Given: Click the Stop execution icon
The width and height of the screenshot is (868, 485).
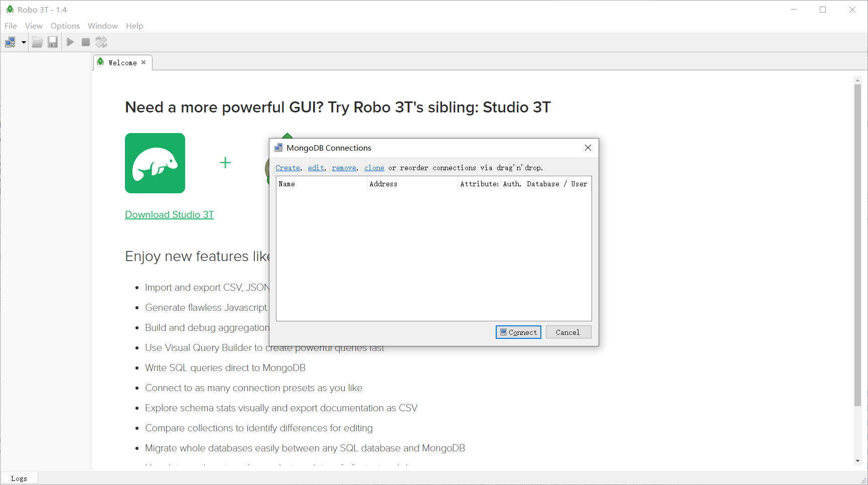Looking at the screenshot, I should tap(85, 42).
